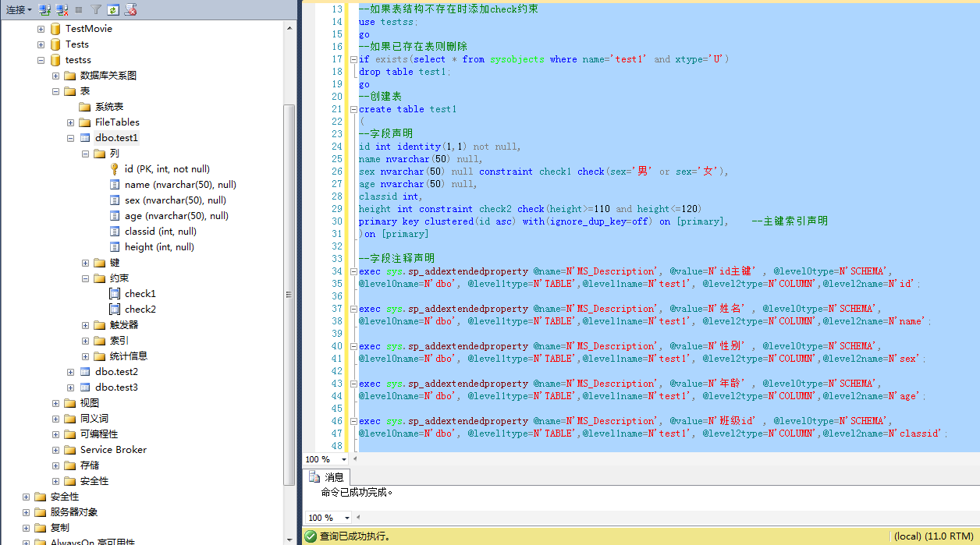Click the Stop square icon in Object Explorer toolbar
The height and width of the screenshot is (545, 980).
click(78, 10)
